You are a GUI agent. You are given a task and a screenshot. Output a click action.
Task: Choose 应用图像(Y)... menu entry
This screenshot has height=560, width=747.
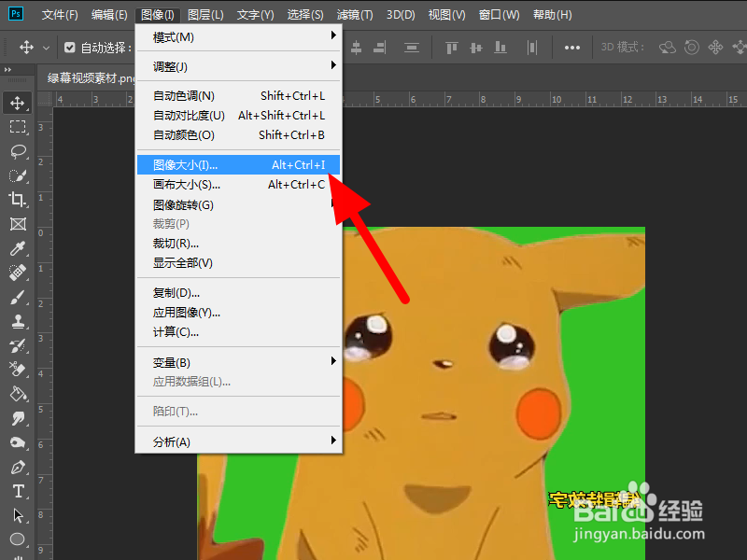238,313
